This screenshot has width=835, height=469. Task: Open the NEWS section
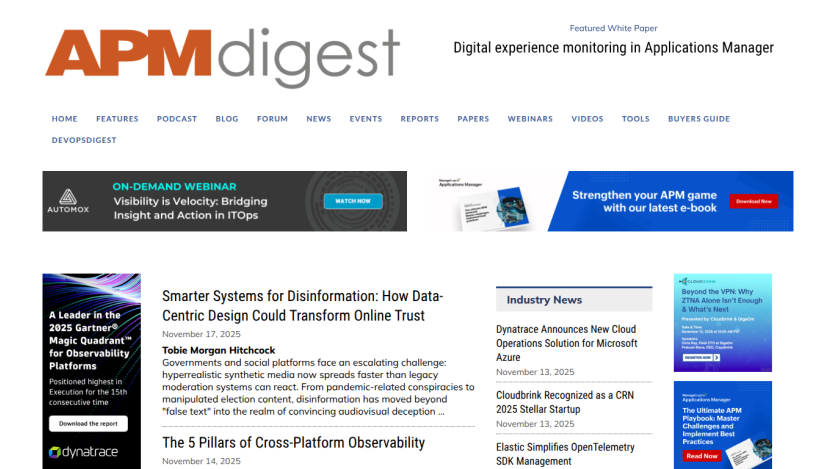(x=318, y=119)
